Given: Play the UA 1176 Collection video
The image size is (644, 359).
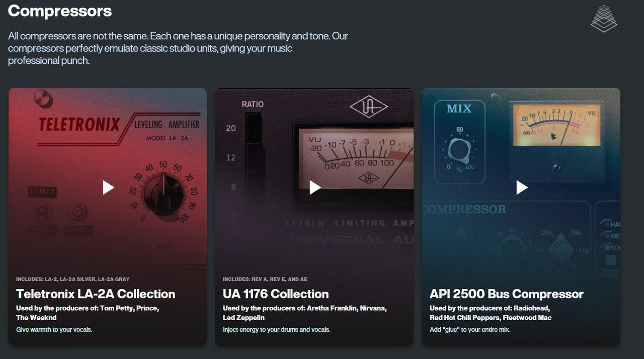Looking at the screenshot, I should [x=315, y=187].
